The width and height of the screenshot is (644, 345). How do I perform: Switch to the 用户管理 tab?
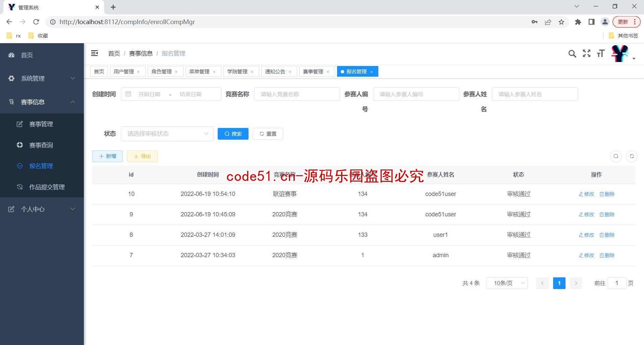124,71
